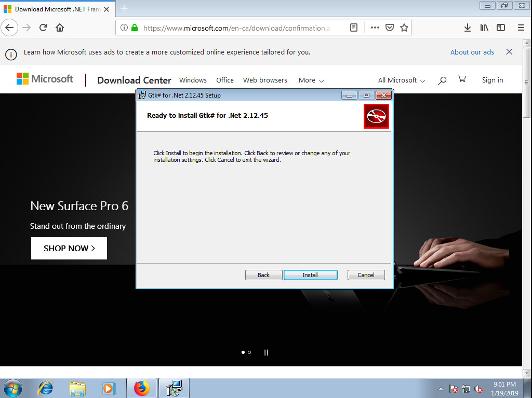This screenshot has width=532, height=398.
Task: Show hidden tray icons arrow
Action: [441, 389]
